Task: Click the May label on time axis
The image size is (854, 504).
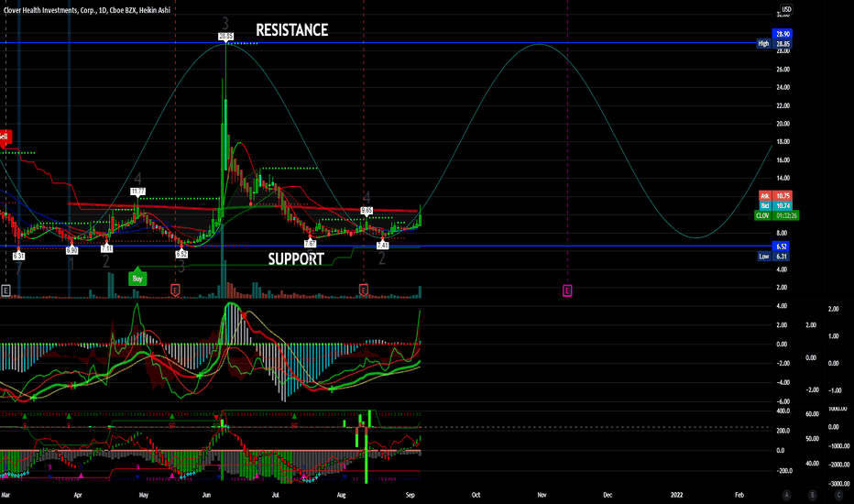Action: click(x=144, y=495)
